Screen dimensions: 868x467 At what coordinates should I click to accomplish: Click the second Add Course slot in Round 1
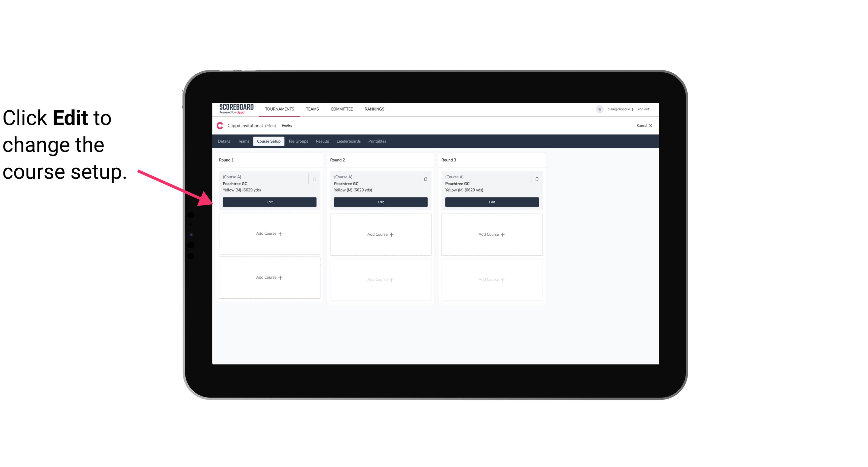[x=269, y=277]
